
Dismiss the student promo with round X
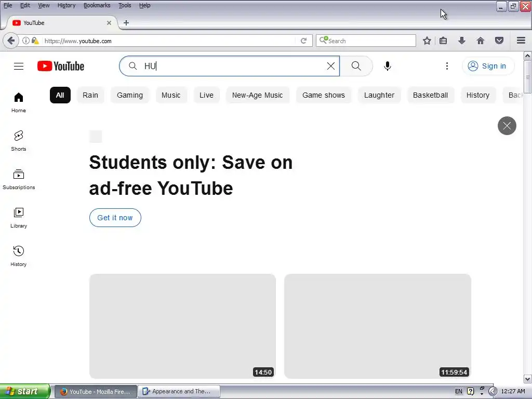(x=507, y=126)
